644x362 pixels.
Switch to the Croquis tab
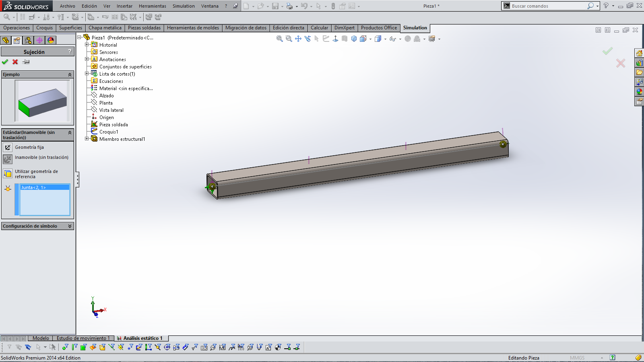[44, 28]
